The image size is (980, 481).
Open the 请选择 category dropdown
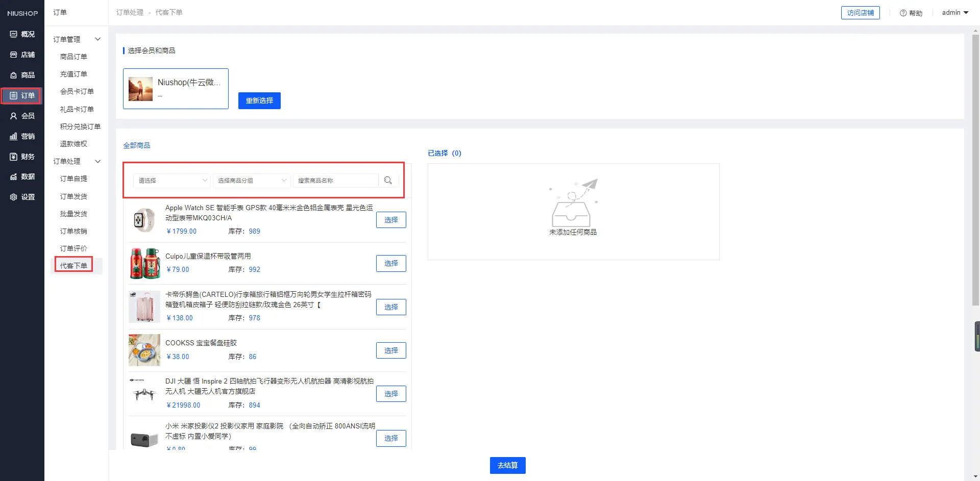coord(171,181)
